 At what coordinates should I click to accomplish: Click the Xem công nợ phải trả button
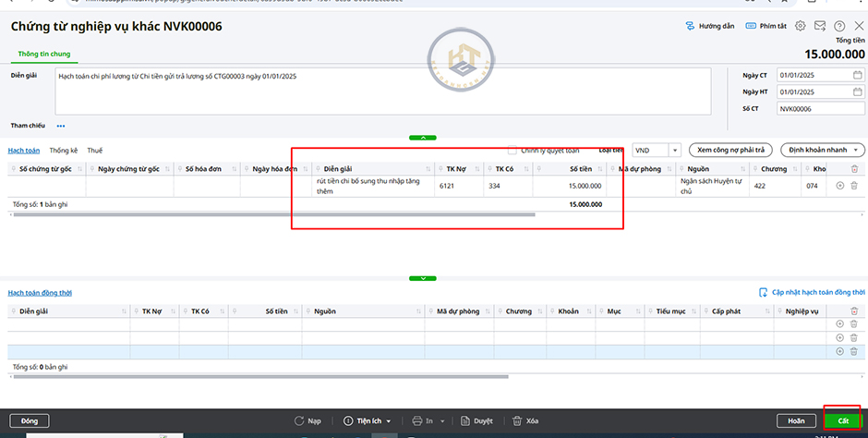tap(732, 150)
